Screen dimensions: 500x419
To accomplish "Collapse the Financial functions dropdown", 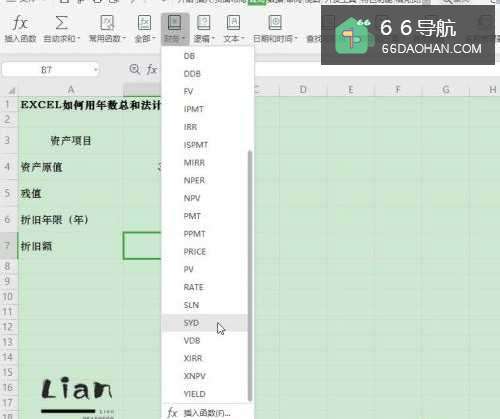I will point(175,29).
